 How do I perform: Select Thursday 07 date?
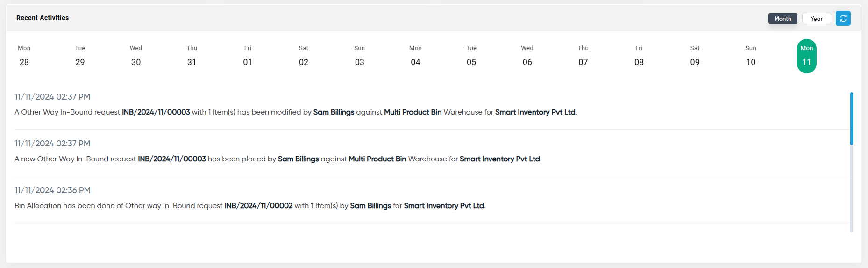point(583,56)
